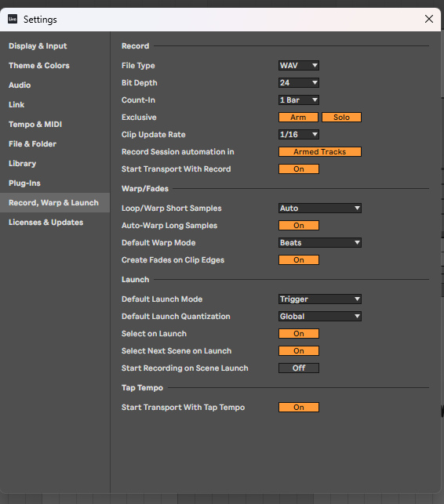
Task: Open the Count-In dropdown showing 1 Bar
Action: click(299, 100)
